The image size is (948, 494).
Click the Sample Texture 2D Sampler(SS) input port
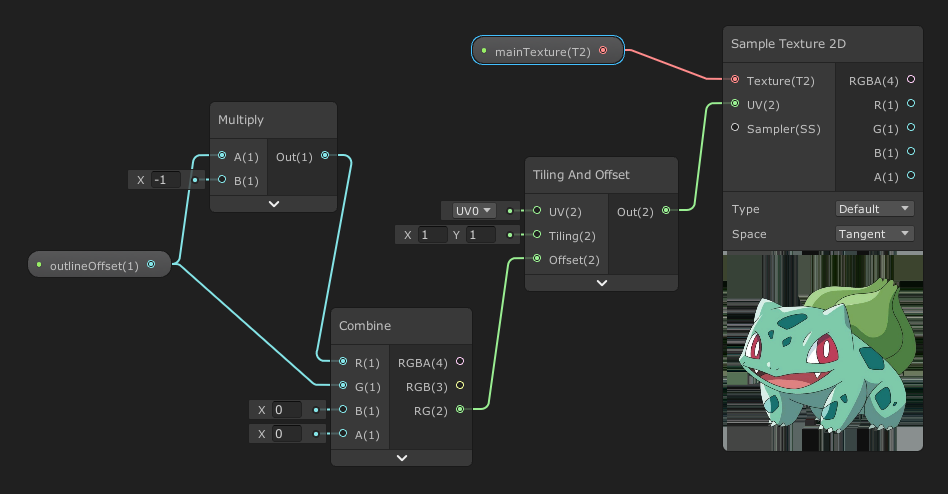(735, 128)
